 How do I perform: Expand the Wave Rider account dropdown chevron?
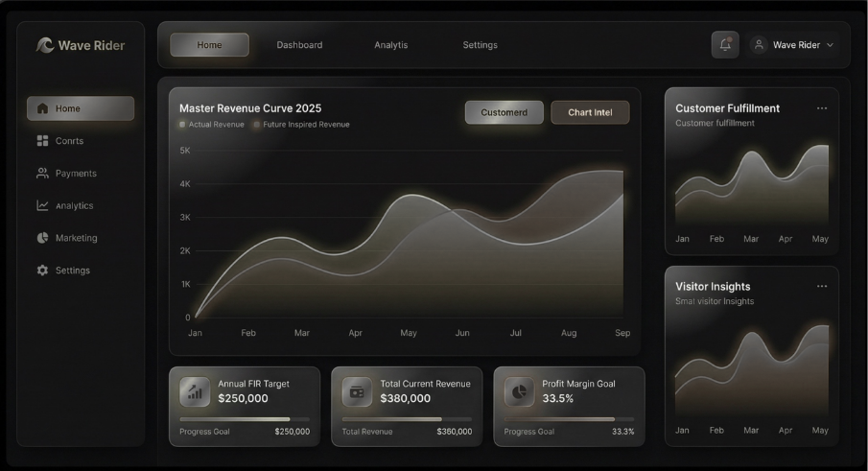coord(830,45)
